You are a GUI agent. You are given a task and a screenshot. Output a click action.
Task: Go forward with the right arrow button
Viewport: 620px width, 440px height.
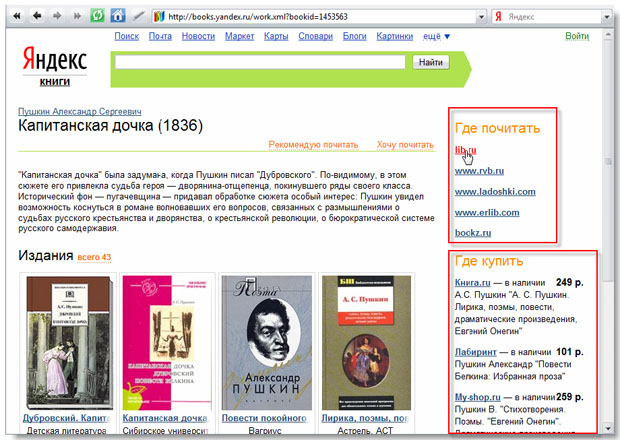(57, 16)
